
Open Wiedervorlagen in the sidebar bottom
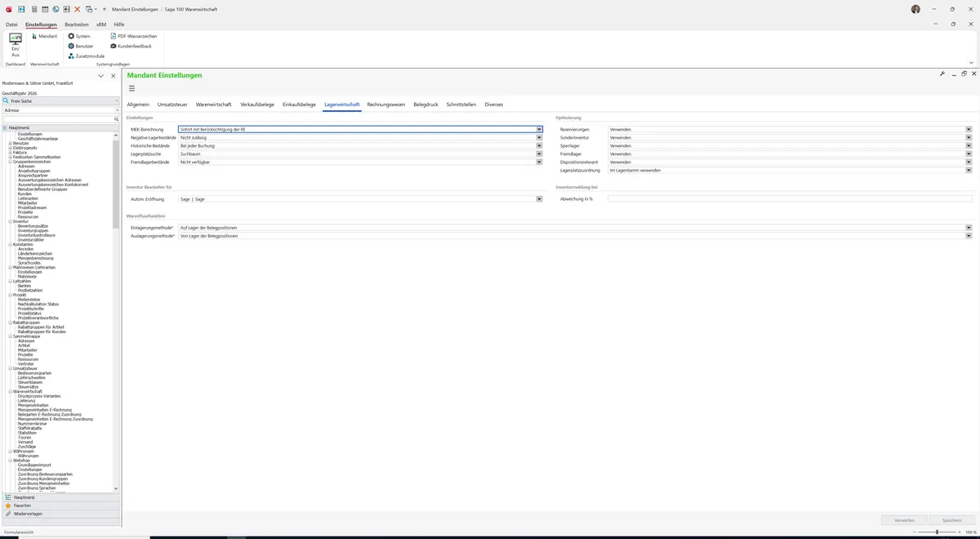pos(60,514)
